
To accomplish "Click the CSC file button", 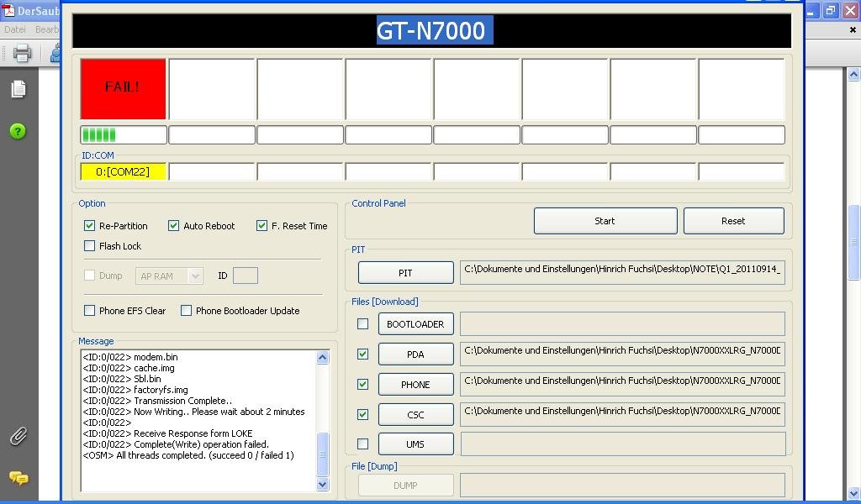I will pyautogui.click(x=415, y=415).
